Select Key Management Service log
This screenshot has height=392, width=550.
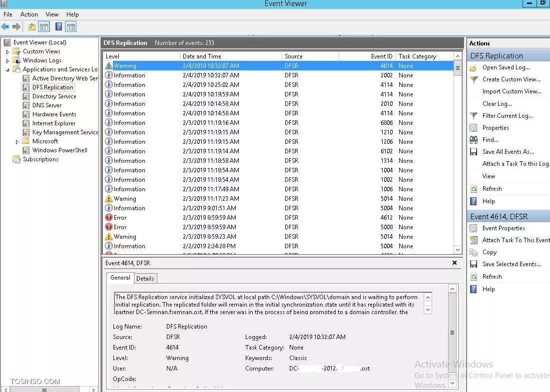click(65, 132)
